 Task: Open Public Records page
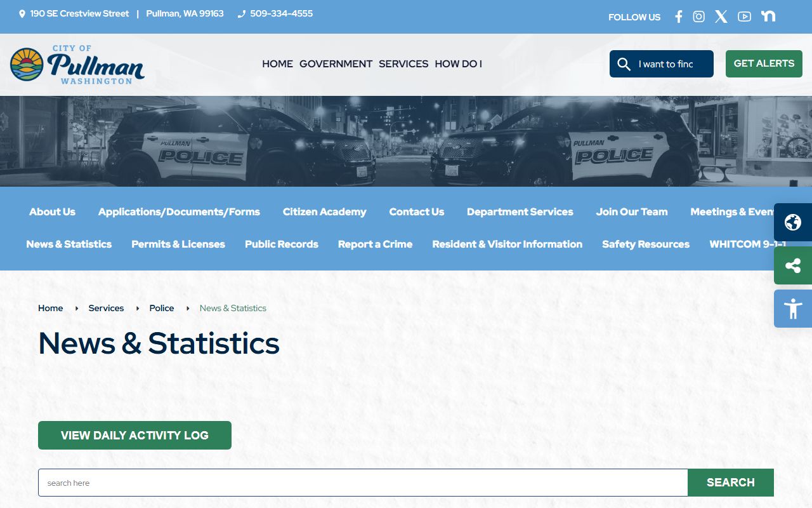coord(282,244)
